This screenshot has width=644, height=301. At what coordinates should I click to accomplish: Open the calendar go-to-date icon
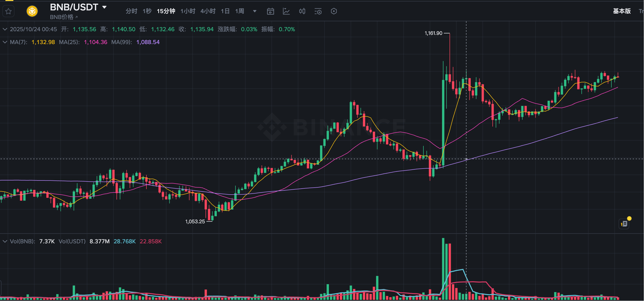point(271,11)
